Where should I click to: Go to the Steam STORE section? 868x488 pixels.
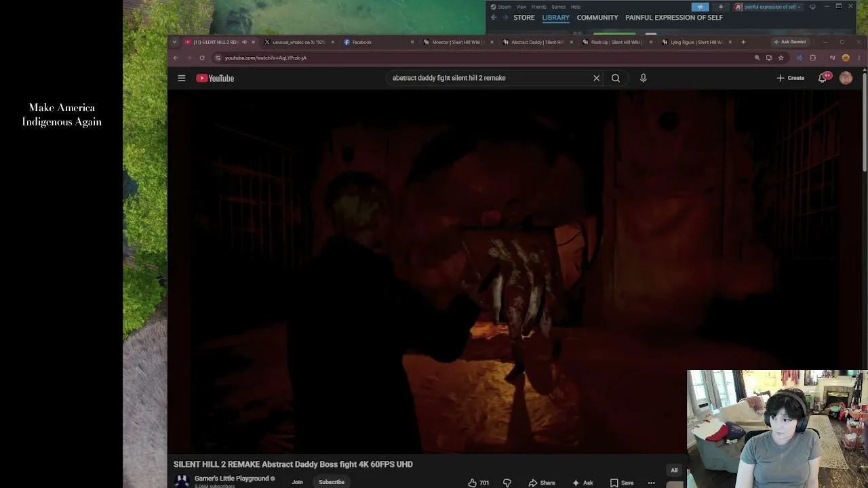pos(524,18)
